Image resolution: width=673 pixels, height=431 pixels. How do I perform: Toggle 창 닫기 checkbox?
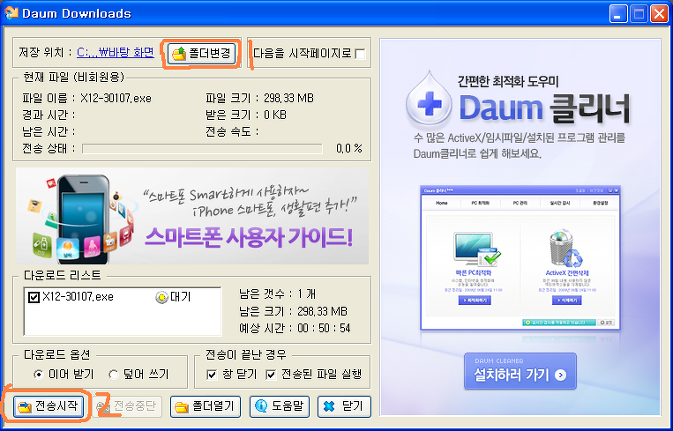[x=212, y=374]
